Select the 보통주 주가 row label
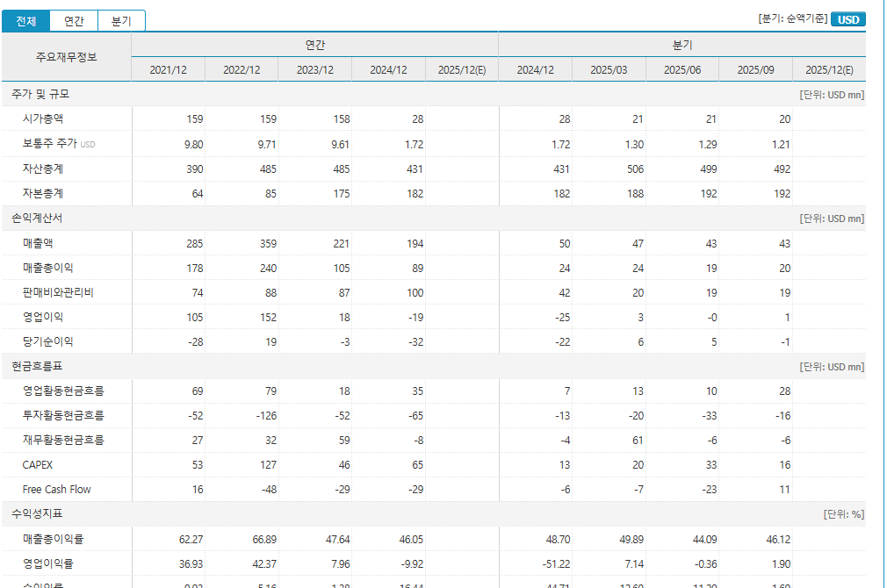The height and width of the screenshot is (588, 887). 51,144
